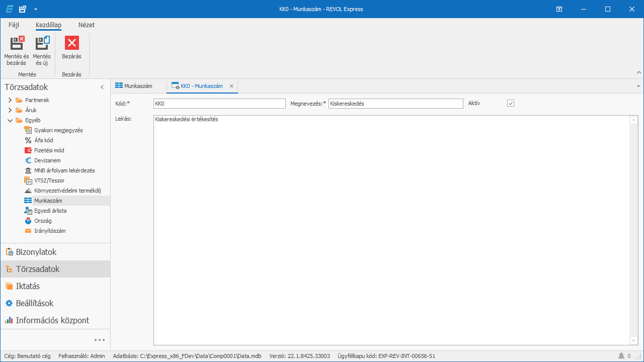Open the Beállítások navigation section

pos(34,303)
